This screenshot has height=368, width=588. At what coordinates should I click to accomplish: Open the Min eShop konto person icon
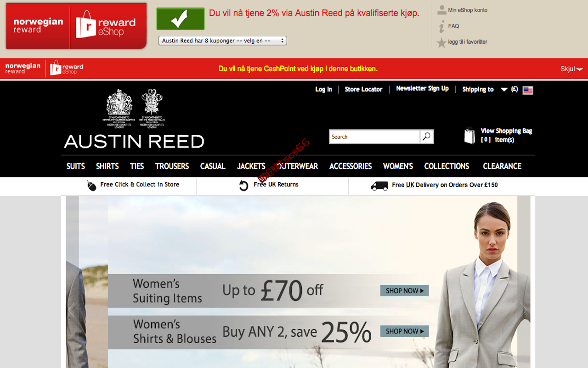click(x=442, y=10)
